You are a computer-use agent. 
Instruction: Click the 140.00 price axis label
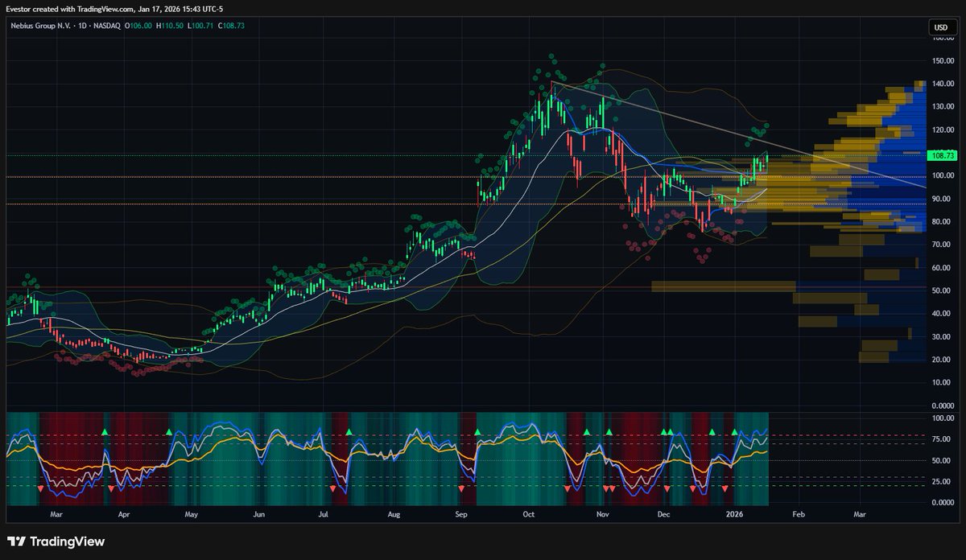point(943,84)
